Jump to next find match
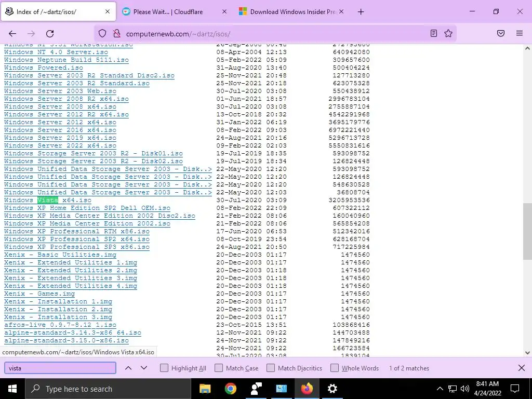This screenshot has height=399, width=532. pos(144,368)
